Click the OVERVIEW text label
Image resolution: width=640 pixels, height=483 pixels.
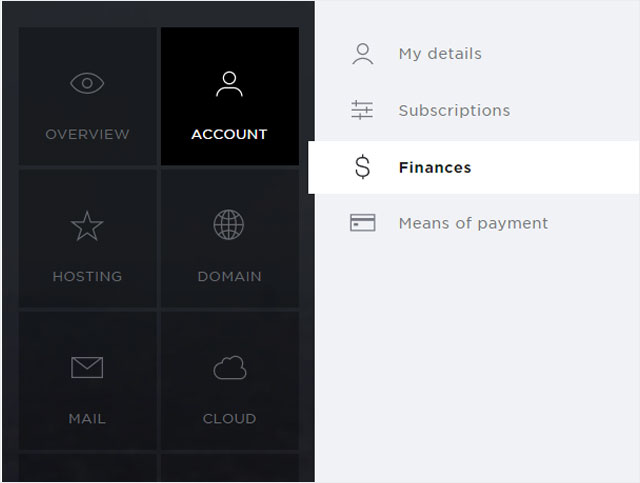tap(87, 134)
